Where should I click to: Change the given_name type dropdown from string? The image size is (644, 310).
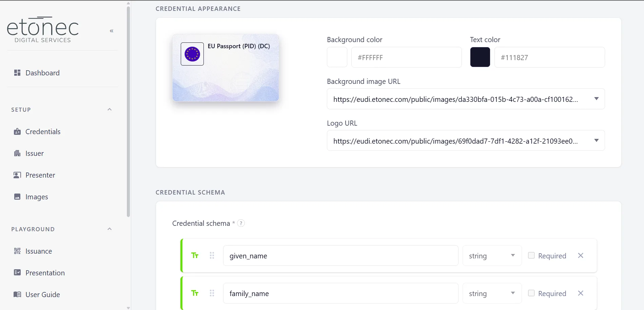pos(492,256)
